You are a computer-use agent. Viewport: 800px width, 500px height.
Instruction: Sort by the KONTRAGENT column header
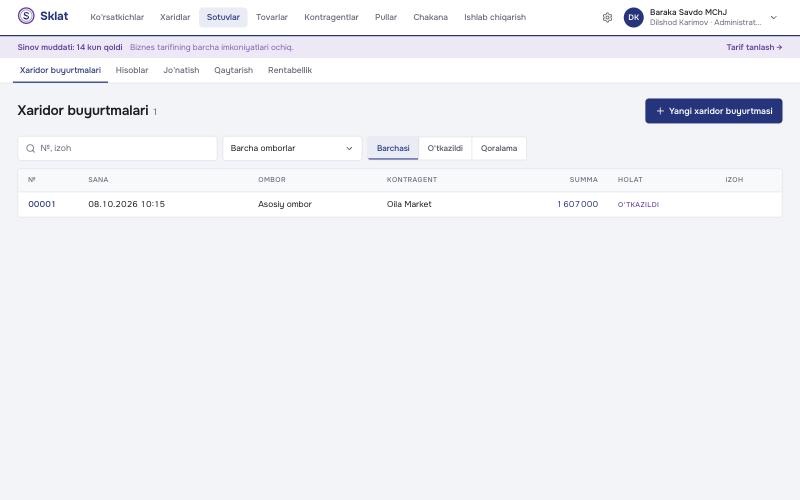click(x=412, y=180)
